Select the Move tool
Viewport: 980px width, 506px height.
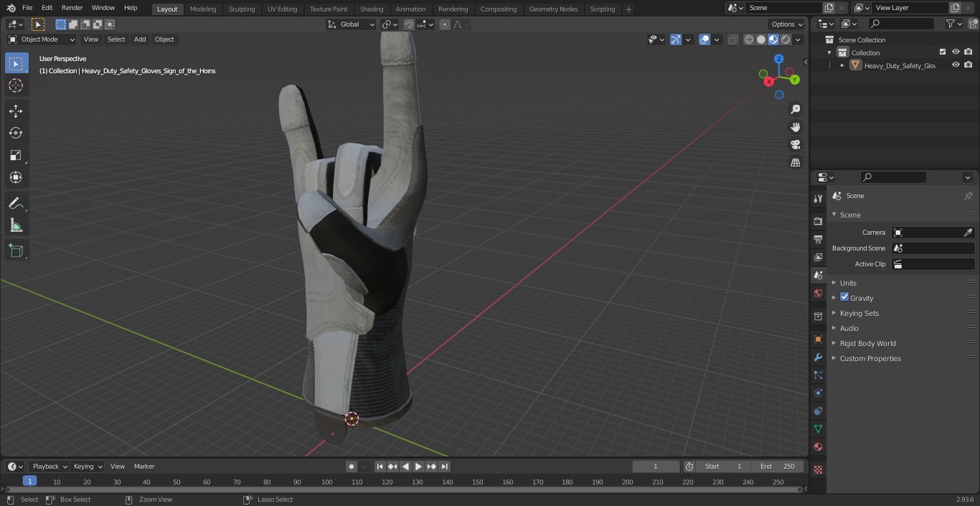[16, 111]
